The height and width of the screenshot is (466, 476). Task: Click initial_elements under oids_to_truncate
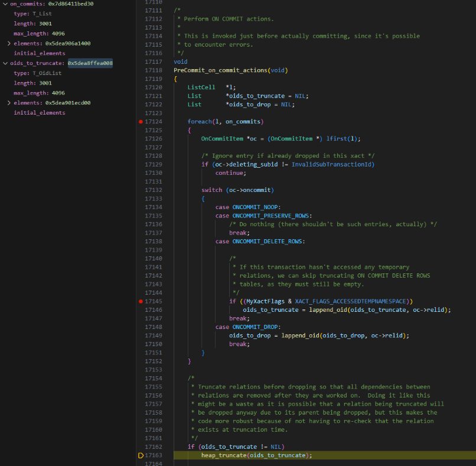click(x=40, y=113)
